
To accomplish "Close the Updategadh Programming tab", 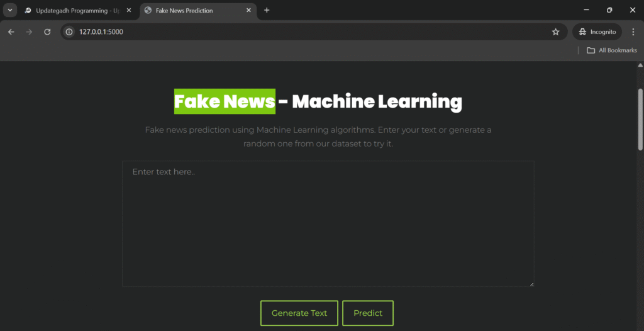I will click(x=128, y=11).
